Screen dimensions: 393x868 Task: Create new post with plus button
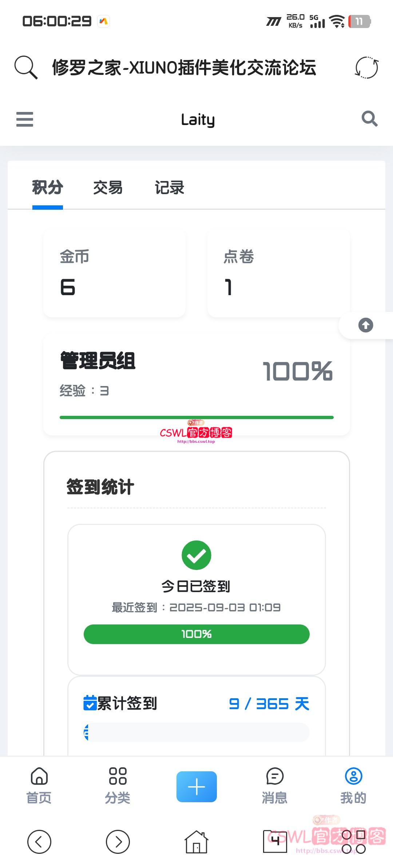196,787
